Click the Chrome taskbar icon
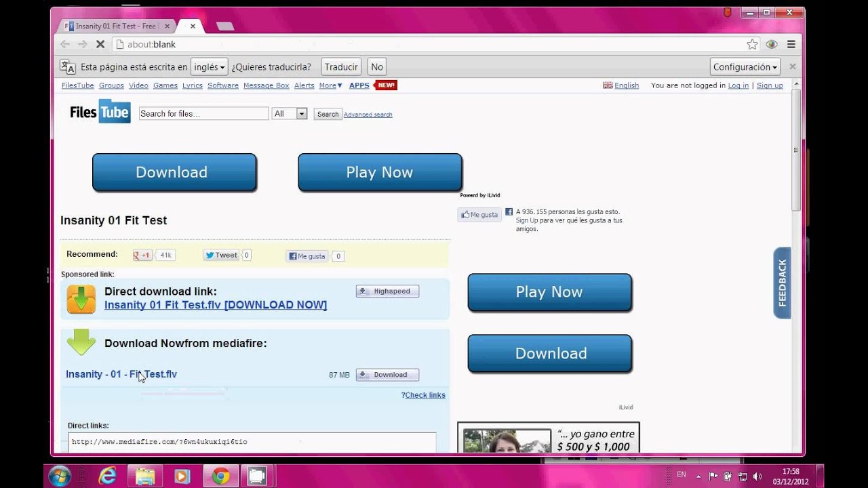The height and width of the screenshot is (488, 868). click(220, 476)
